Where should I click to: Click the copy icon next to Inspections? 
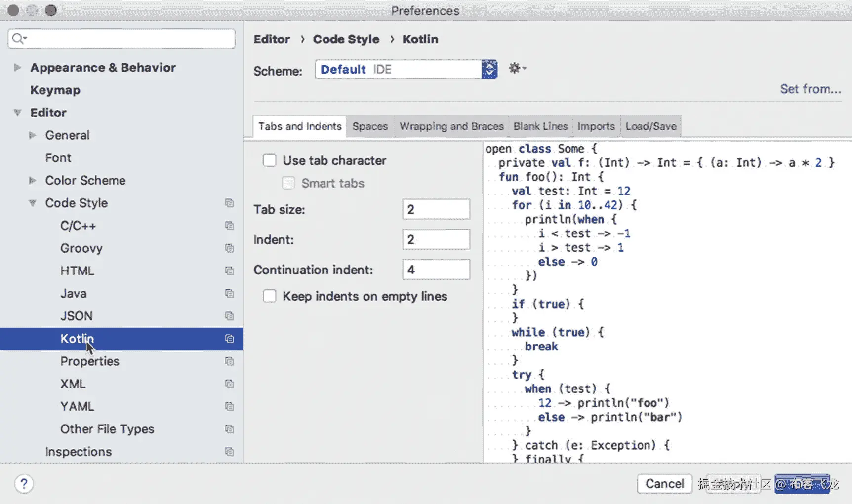click(229, 452)
